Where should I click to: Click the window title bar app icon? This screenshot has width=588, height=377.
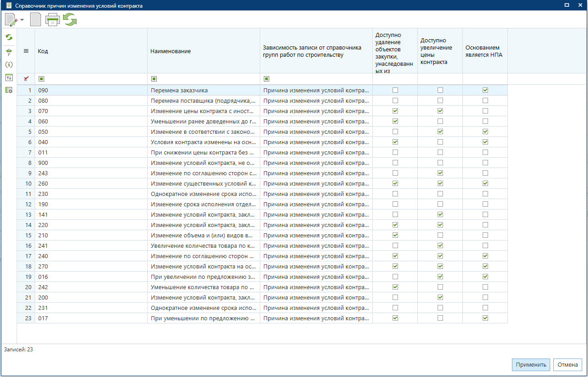coord(8,5)
